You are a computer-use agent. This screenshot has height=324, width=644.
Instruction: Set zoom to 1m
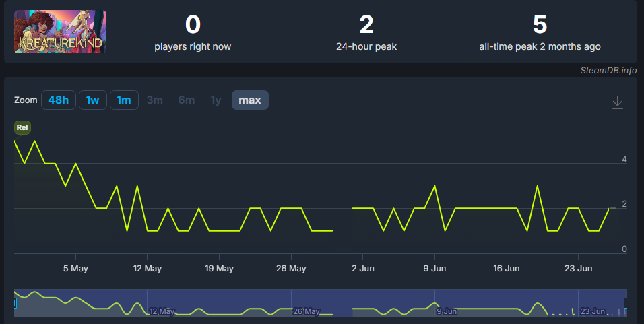click(x=124, y=100)
